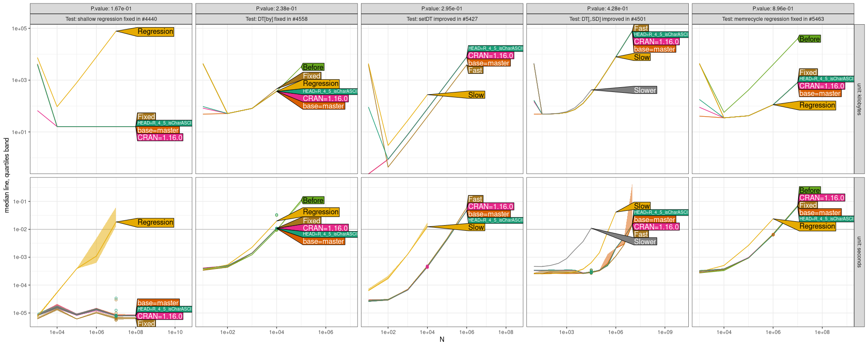Click 'Before' label in memrecycle seconds panel

click(x=809, y=190)
